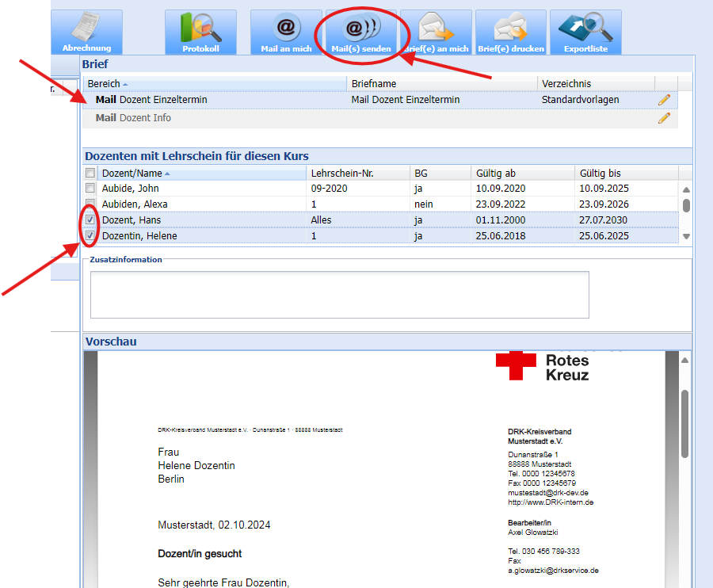Uncheck the Dozentin, Helene checkbox
This screenshot has height=588, width=713.
point(90,236)
